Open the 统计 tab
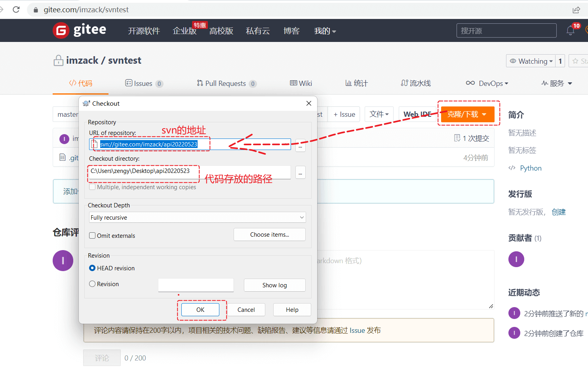Viewport: 588px width, 372px height. (356, 83)
